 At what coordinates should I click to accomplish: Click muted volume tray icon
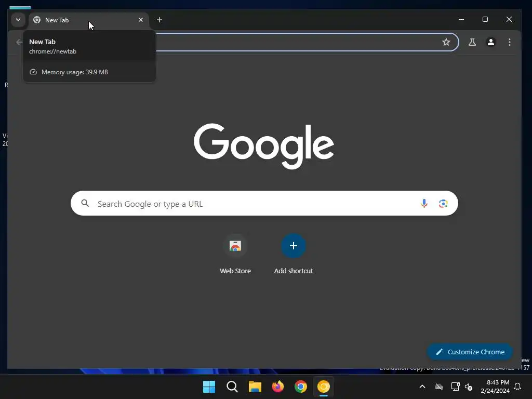click(469, 387)
